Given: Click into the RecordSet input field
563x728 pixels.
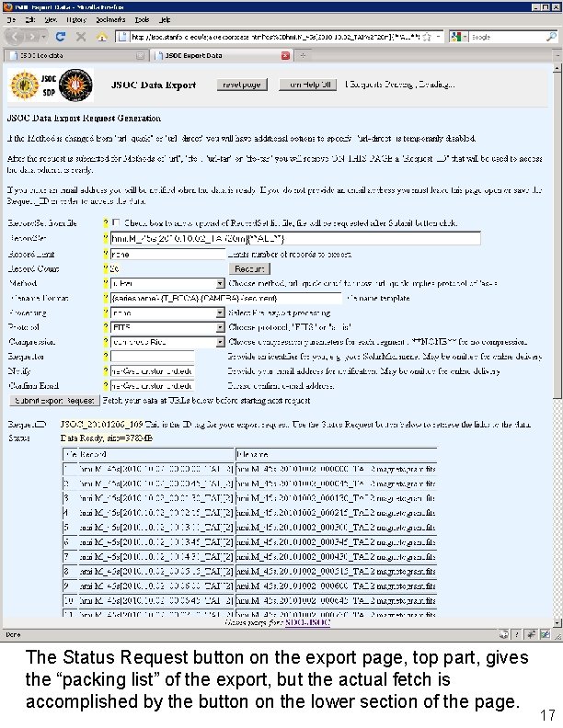Looking at the screenshot, I should point(295,238).
